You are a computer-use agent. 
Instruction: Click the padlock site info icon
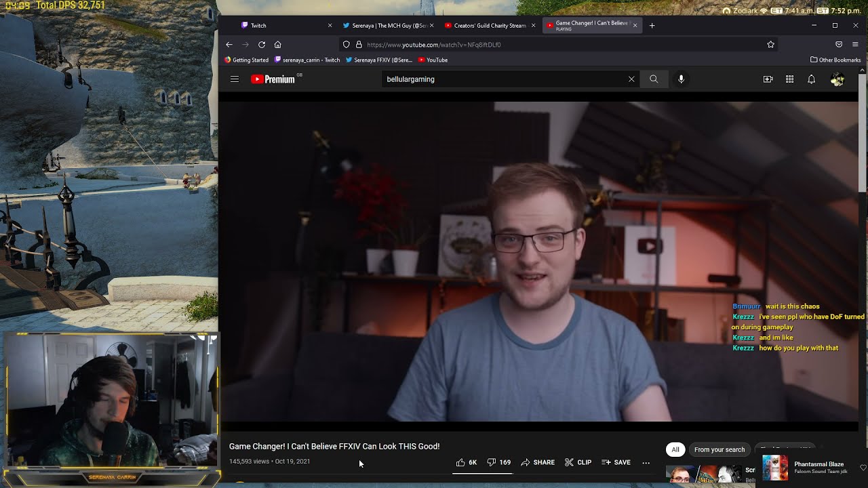coord(358,45)
